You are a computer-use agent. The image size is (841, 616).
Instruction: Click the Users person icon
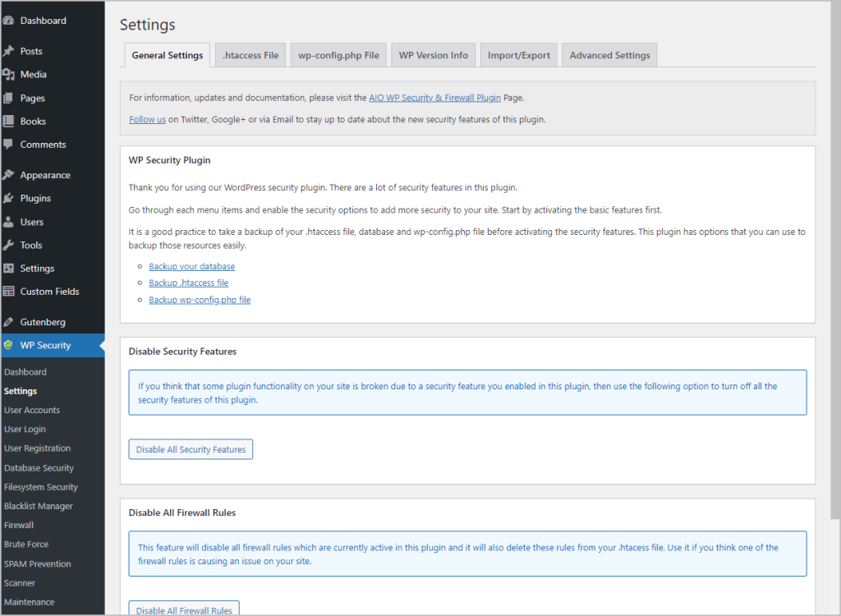pos(8,222)
